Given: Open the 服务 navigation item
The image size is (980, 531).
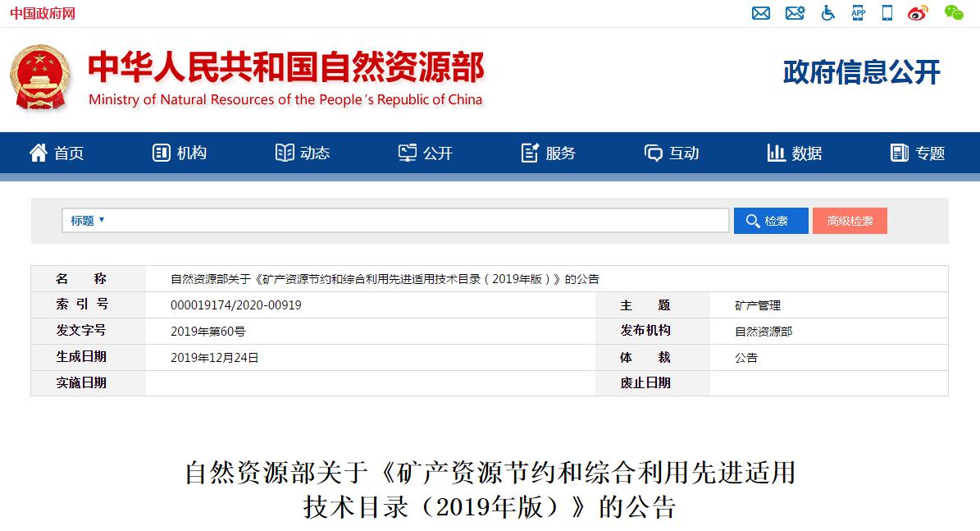Looking at the screenshot, I should click(561, 153).
